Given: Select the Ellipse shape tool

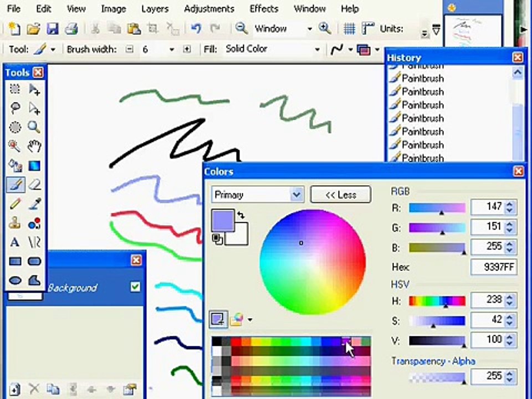Looking at the screenshot, I should coord(15,280).
